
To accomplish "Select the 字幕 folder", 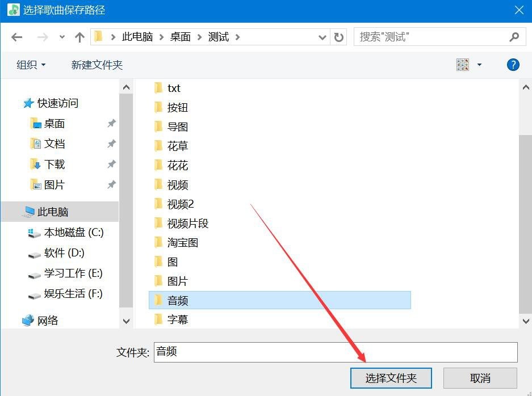I will [178, 319].
